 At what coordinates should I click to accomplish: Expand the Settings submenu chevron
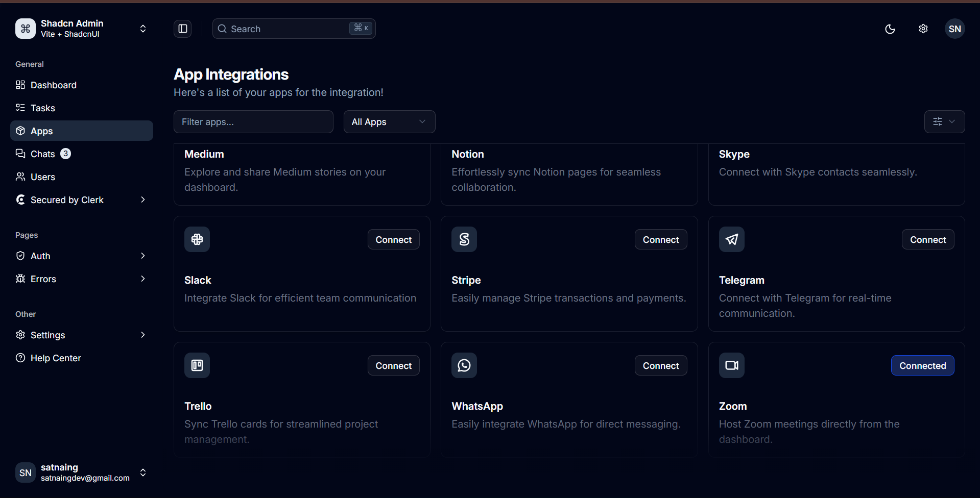[x=143, y=335]
